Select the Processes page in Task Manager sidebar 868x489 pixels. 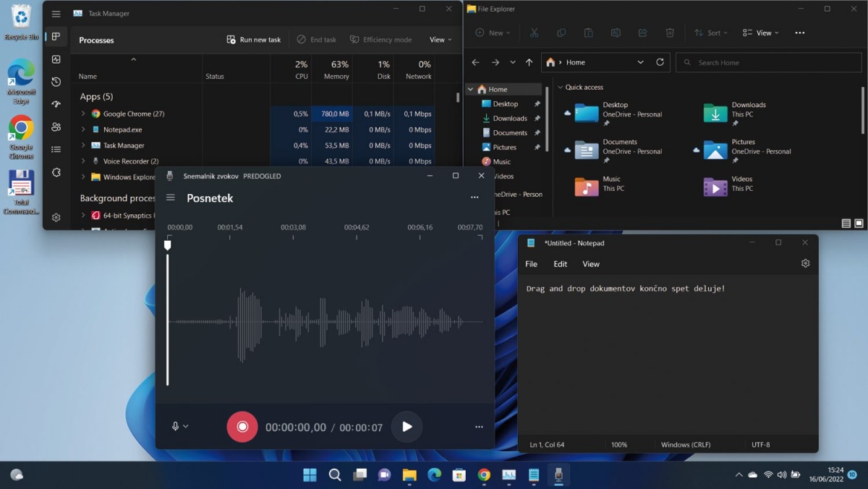56,37
